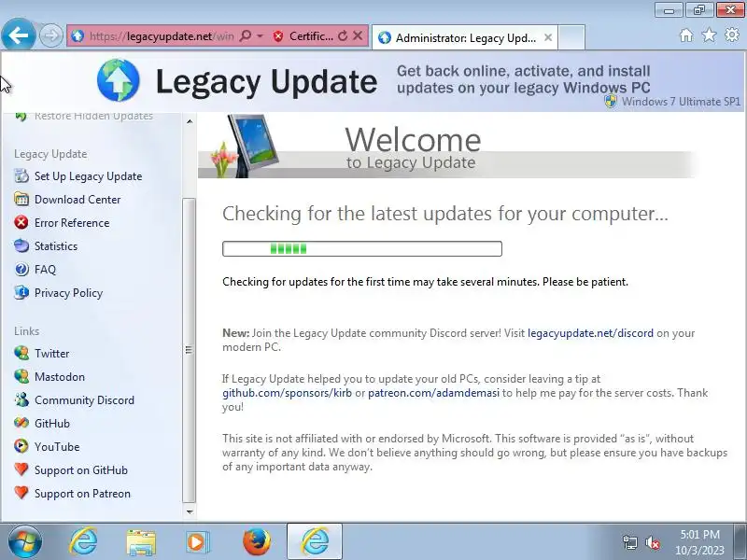Stop loading with the address bar X
This screenshot has height=560, width=747.
point(358,35)
